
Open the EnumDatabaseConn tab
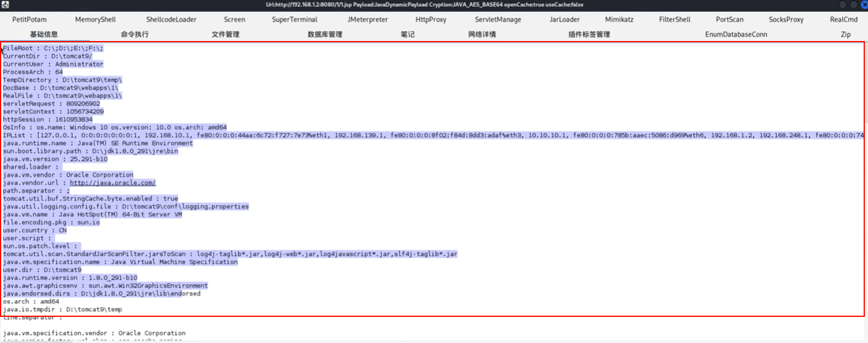tap(736, 34)
